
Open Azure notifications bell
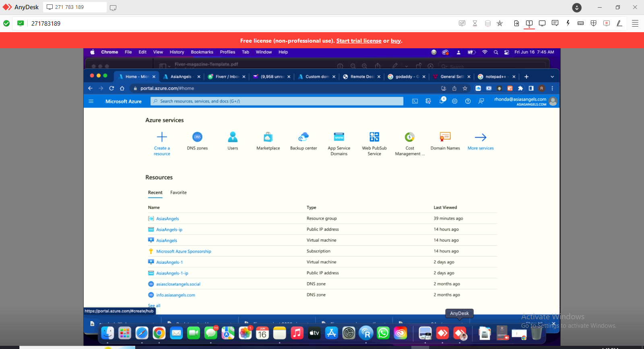442,101
